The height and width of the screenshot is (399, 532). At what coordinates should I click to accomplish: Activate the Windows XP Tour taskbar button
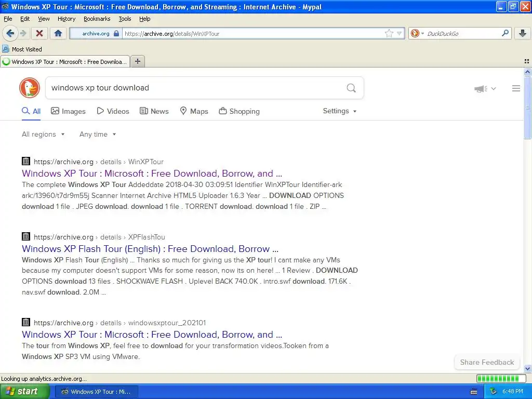point(96,392)
